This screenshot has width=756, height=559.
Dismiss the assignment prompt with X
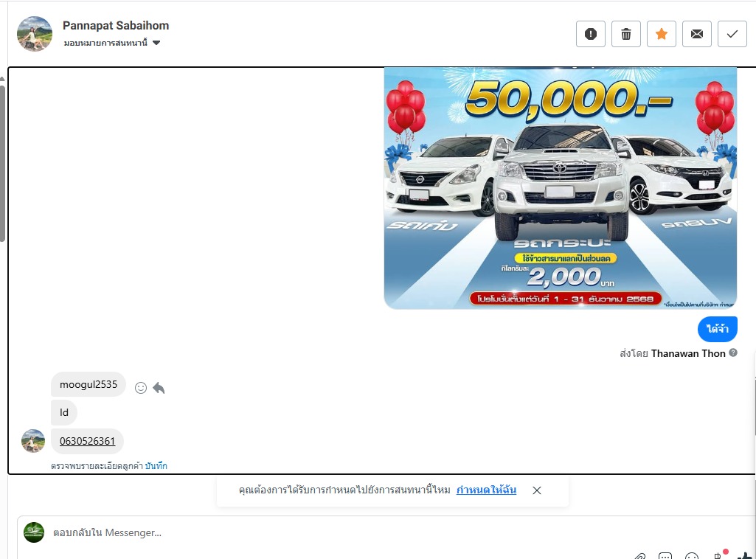[x=537, y=490]
